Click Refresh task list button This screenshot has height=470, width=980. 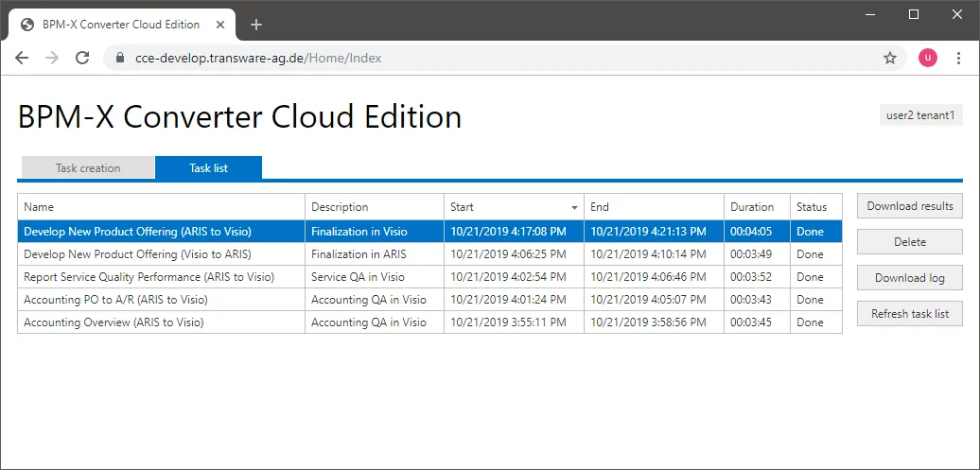(x=909, y=314)
